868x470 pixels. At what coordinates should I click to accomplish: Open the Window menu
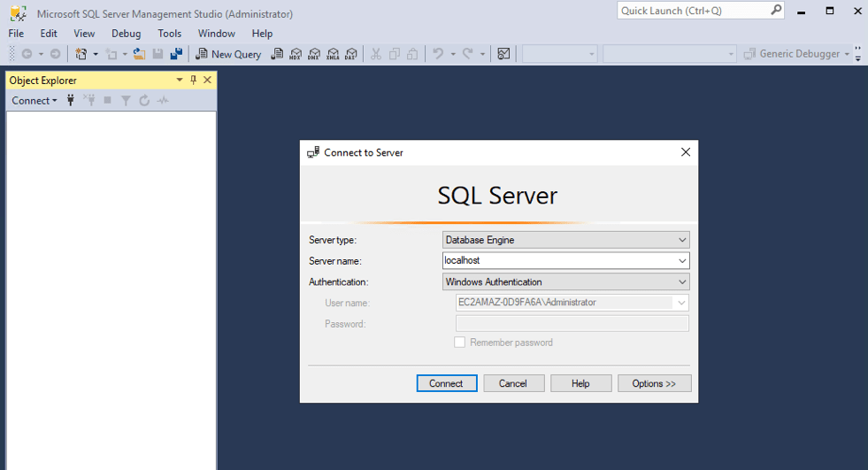(x=217, y=34)
